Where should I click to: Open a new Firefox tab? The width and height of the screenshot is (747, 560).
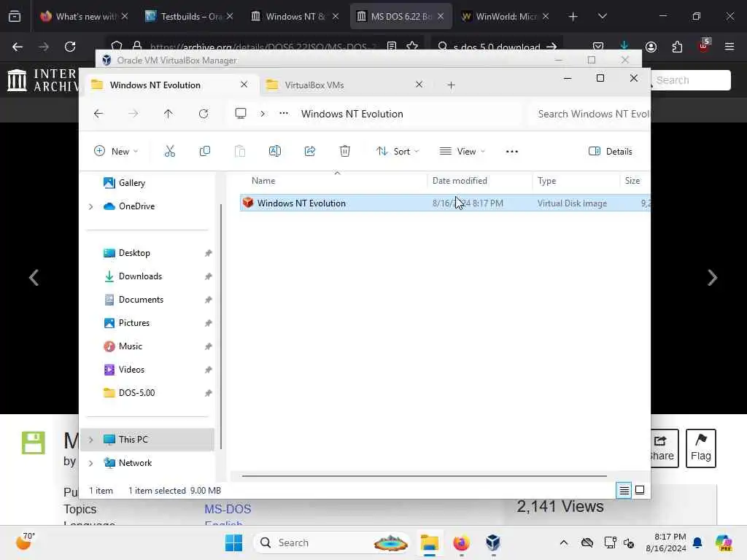pyautogui.click(x=573, y=17)
